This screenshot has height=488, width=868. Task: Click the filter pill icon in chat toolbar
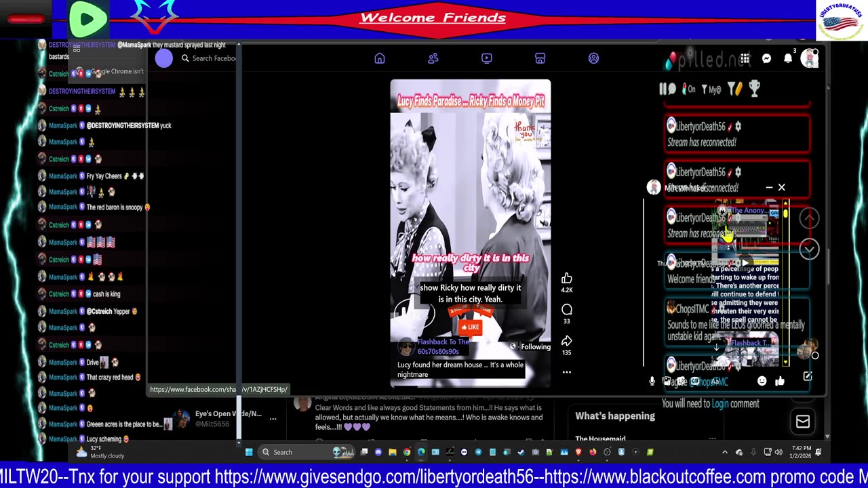tap(735, 89)
